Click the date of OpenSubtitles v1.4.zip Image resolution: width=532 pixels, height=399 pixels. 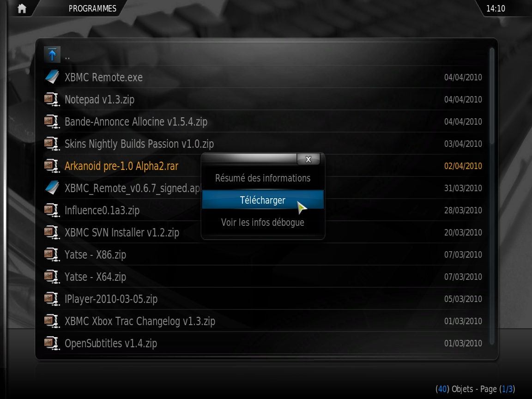pyautogui.click(x=463, y=344)
